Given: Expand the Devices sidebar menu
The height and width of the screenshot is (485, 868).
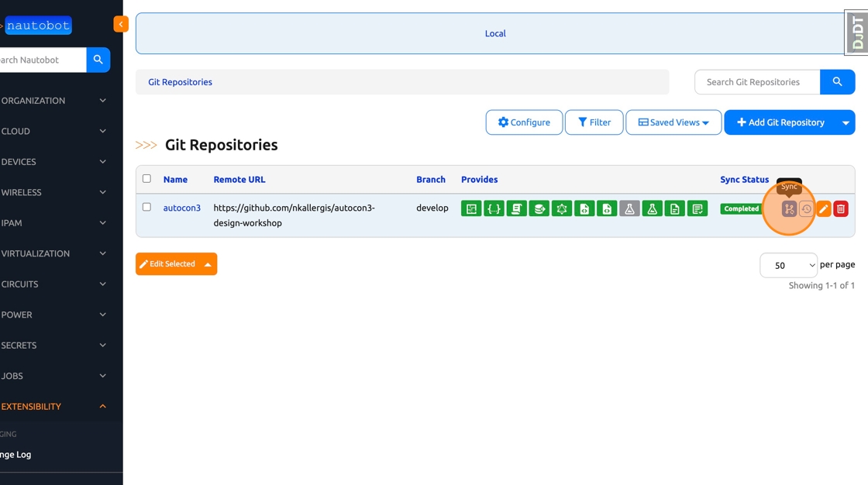Looking at the screenshot, I should pos(54,162).
